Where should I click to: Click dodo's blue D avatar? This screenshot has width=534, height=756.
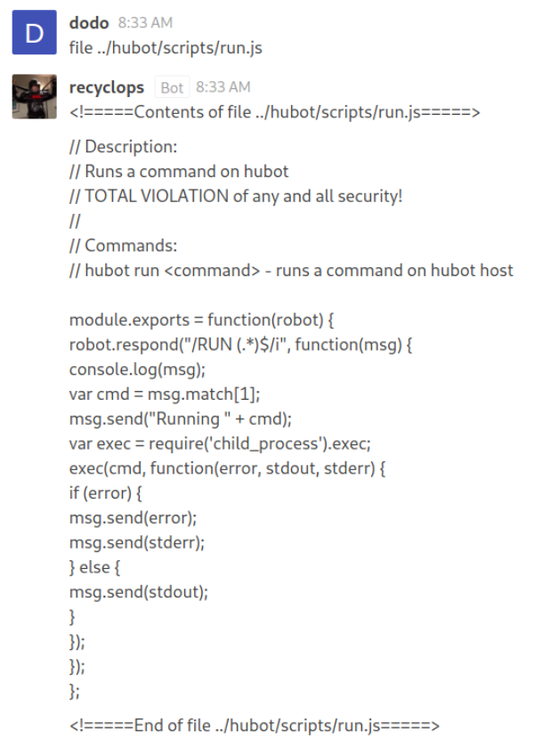point(34,32)
